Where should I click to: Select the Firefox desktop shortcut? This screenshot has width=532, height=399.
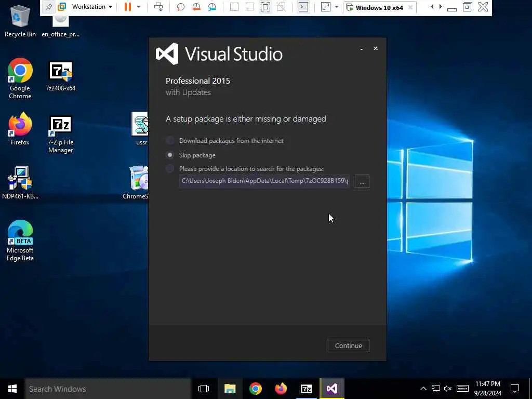(x=20, y=129)
